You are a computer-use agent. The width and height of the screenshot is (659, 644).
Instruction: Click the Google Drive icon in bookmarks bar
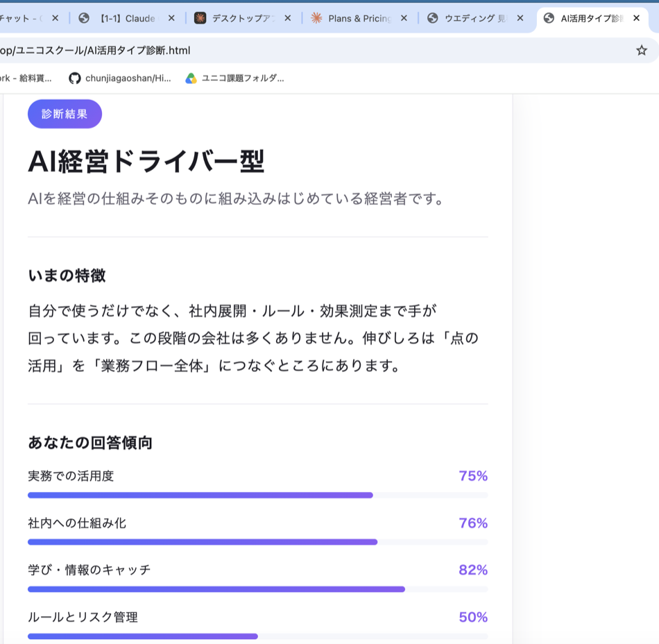tap(191, 78)
